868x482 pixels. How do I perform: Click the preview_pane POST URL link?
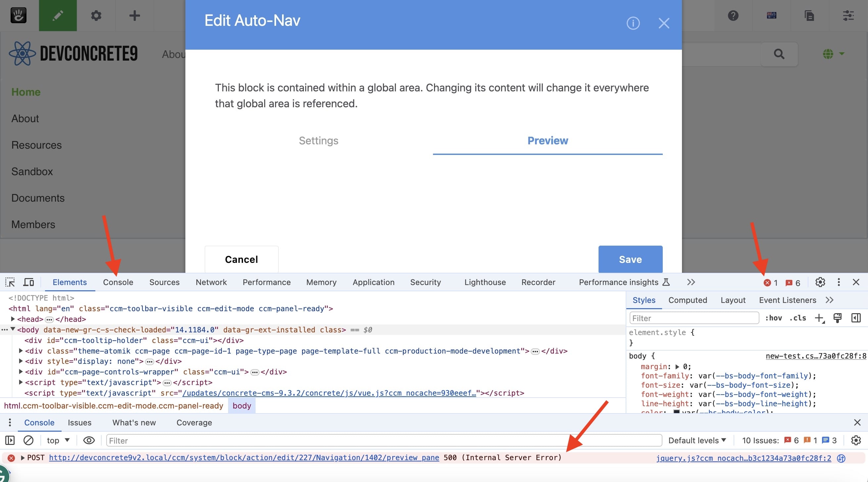pos(244,458)
